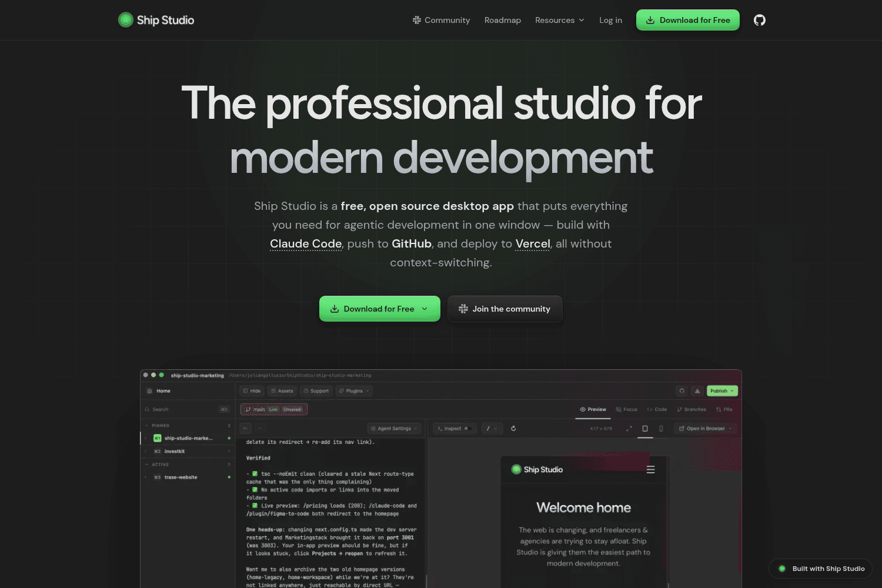The height and width of the screenshot is (588, 882).
Task: Follow the Claude Code link
Action: coord(306,243)
